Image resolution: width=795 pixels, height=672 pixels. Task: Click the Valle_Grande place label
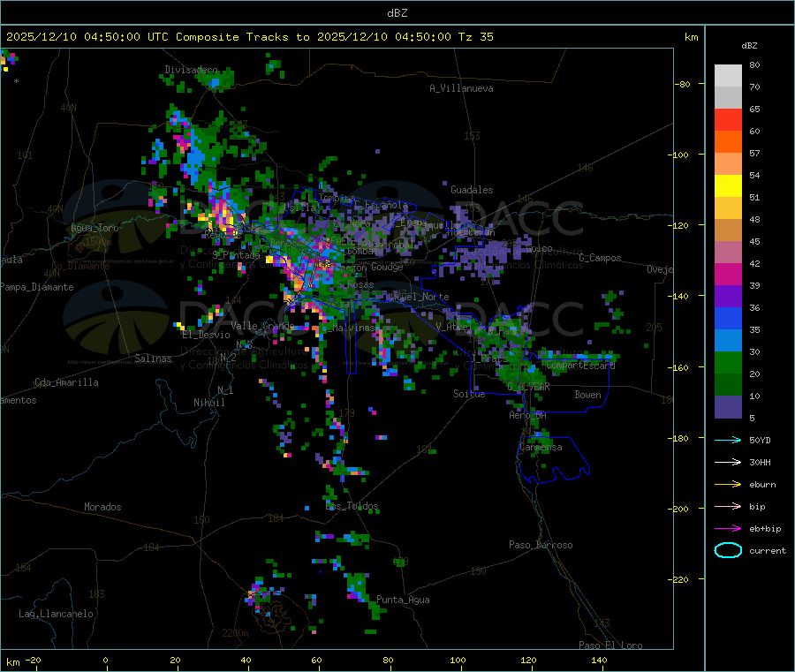coord(262,326)
